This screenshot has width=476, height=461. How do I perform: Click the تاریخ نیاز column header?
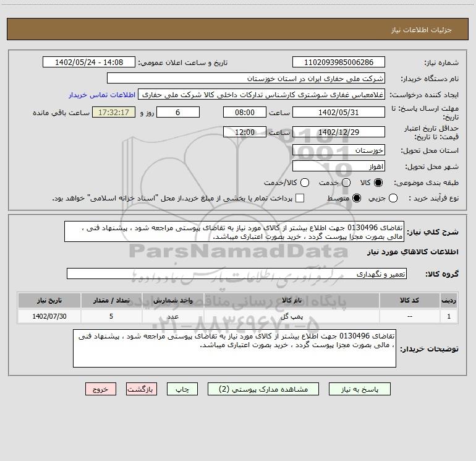(x=49, y=301)
